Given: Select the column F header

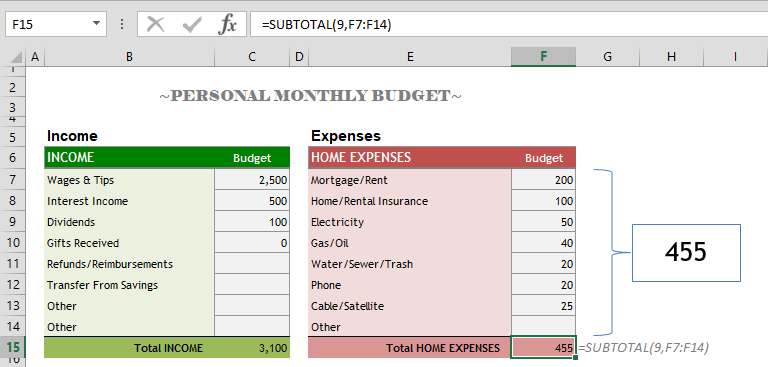Looking at the screenshot, I should pos(543,57).
